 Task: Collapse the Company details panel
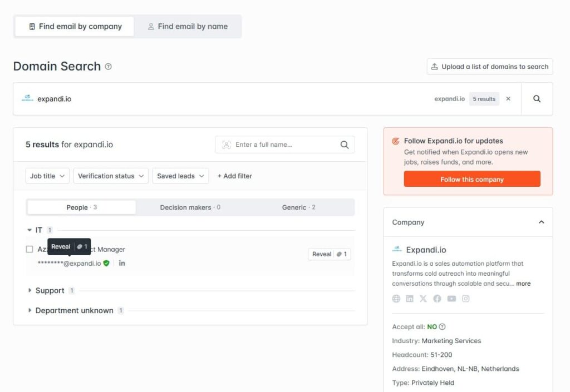point(541,222)
